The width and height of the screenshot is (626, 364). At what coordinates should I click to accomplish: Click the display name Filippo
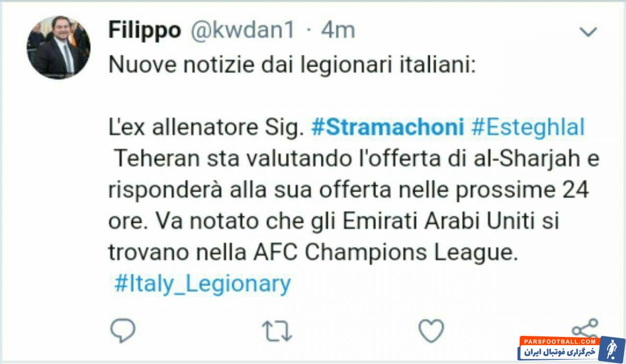click(145, 31)
